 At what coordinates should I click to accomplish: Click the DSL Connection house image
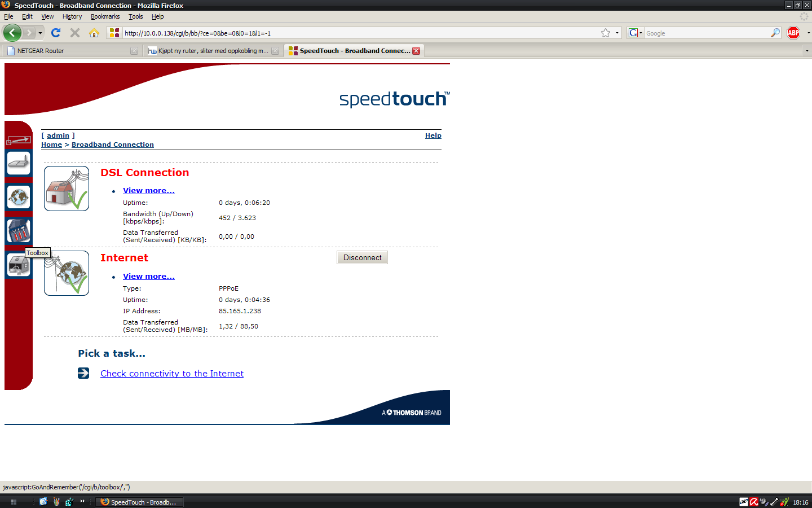67,189
